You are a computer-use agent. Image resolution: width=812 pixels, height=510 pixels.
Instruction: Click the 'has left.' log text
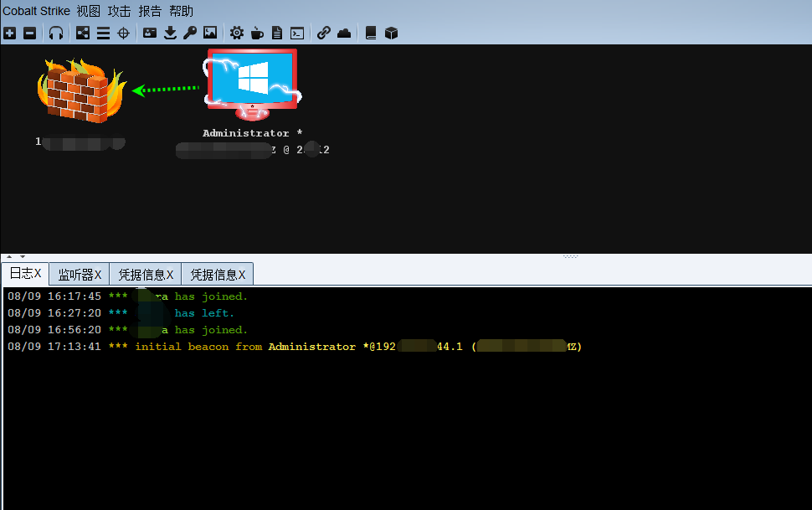[204, 313]
